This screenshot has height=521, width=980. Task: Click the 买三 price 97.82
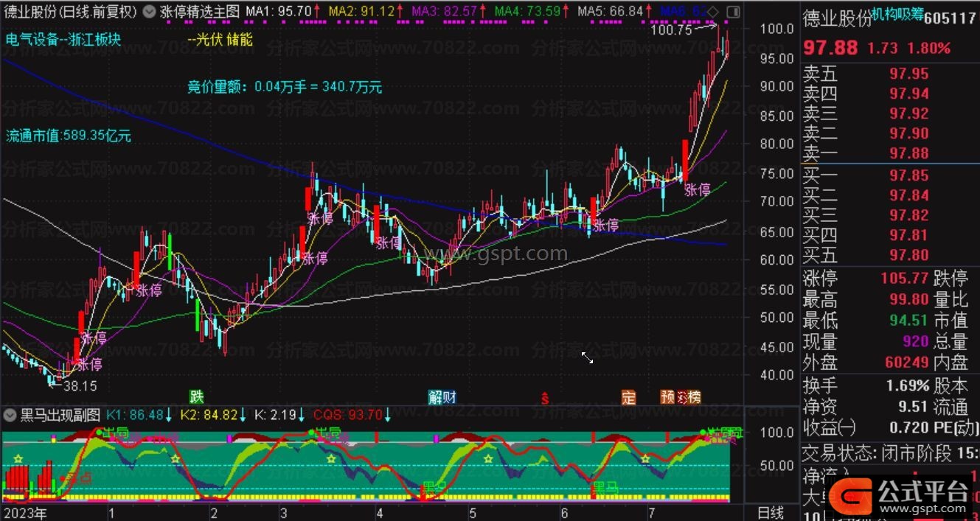click(x=908, y=215)
